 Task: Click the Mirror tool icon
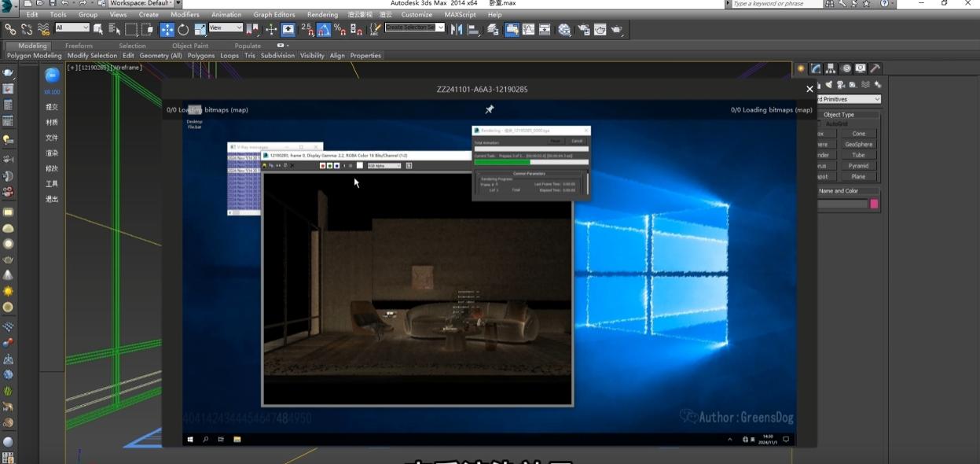tap(457, 30)
